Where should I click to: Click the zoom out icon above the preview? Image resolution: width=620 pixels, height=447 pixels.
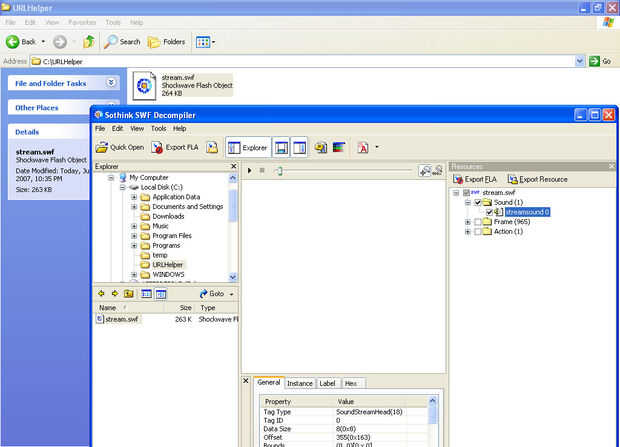click(x=437, y=170)
